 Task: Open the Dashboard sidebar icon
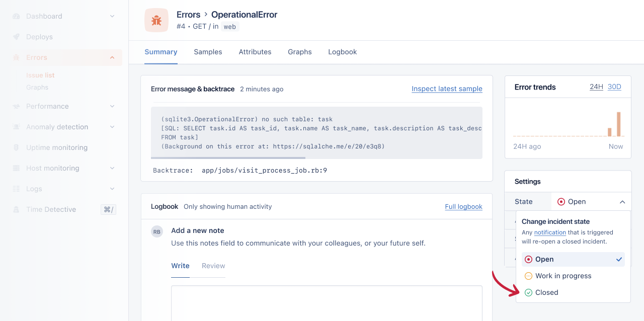[15, 16]
